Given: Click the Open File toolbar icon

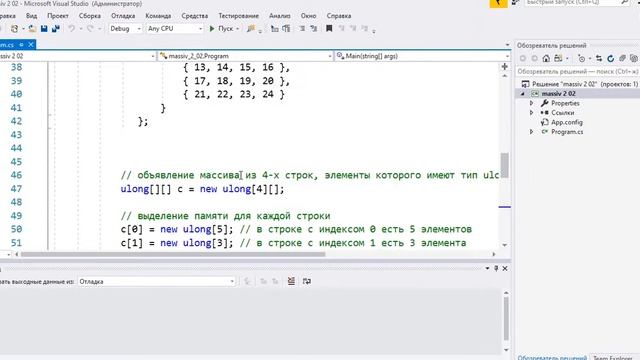Looking at the screenshot, I should point(32,29).
